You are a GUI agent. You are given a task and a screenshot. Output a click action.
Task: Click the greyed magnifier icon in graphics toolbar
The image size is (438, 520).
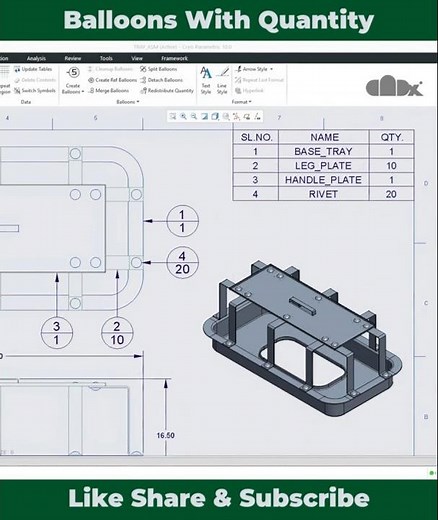click(x=226, y=116)
